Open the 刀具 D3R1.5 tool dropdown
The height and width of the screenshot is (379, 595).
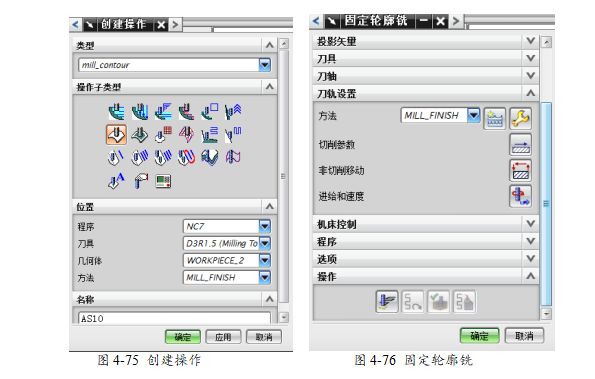click(x=265, y=243)
